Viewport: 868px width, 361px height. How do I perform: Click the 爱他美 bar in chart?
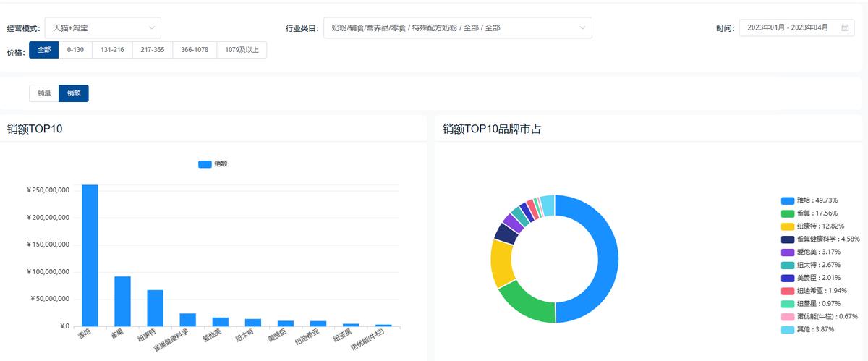[x=221, y=322]
